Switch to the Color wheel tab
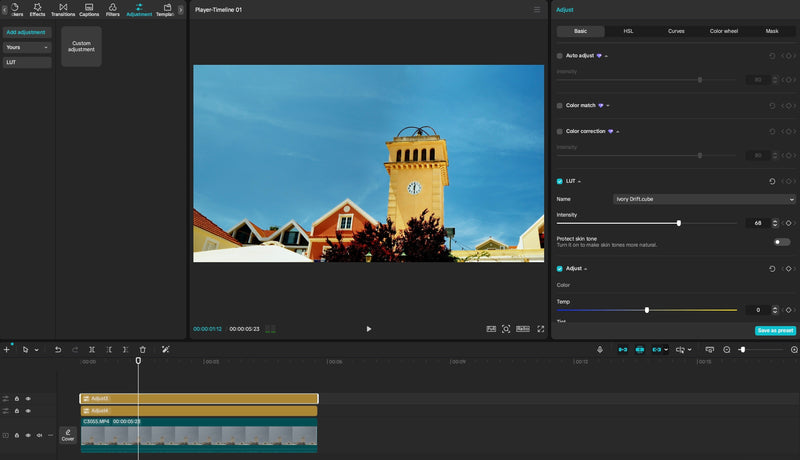This screenshot has width=800, height=460. pyautogui.click(x=723, y=31)
